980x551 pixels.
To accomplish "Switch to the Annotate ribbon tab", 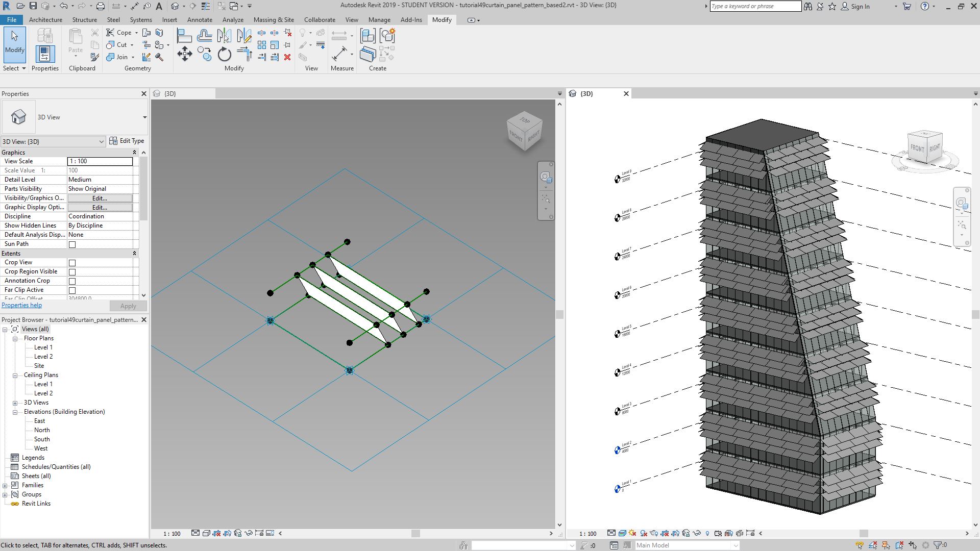I will point(200,20).
